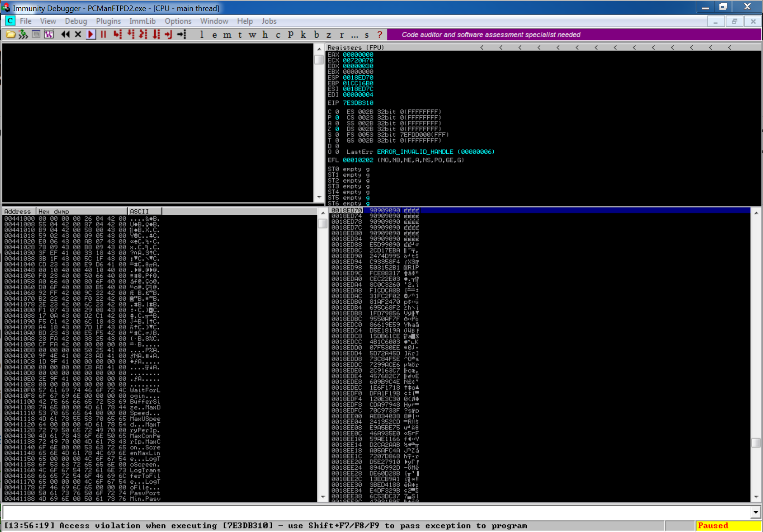Click the Access violation status message
This screenshot has height=532, width=763.
(x=266, y=526)
